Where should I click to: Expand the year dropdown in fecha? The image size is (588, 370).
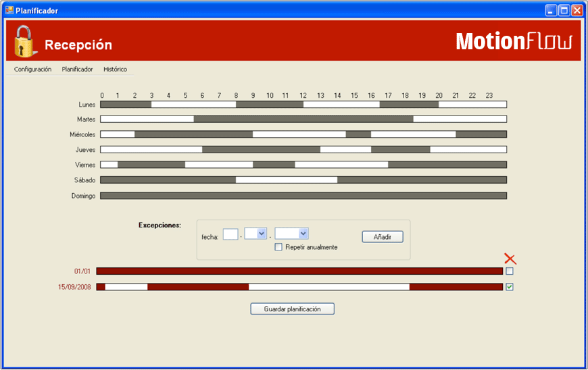click(303, 234)
